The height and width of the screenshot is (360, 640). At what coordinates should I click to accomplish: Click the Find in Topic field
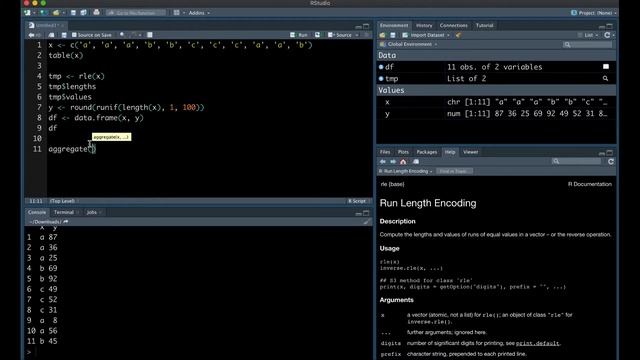[454, 171]
